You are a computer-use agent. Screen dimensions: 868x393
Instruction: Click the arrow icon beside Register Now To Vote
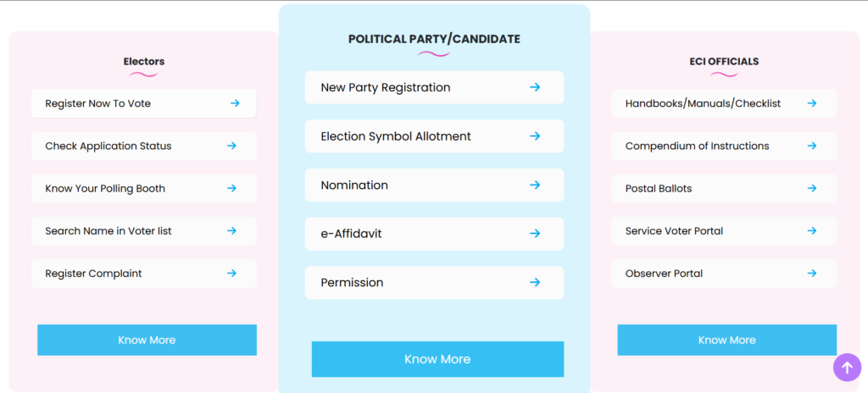pyautogui.click(x=236, y=103)
